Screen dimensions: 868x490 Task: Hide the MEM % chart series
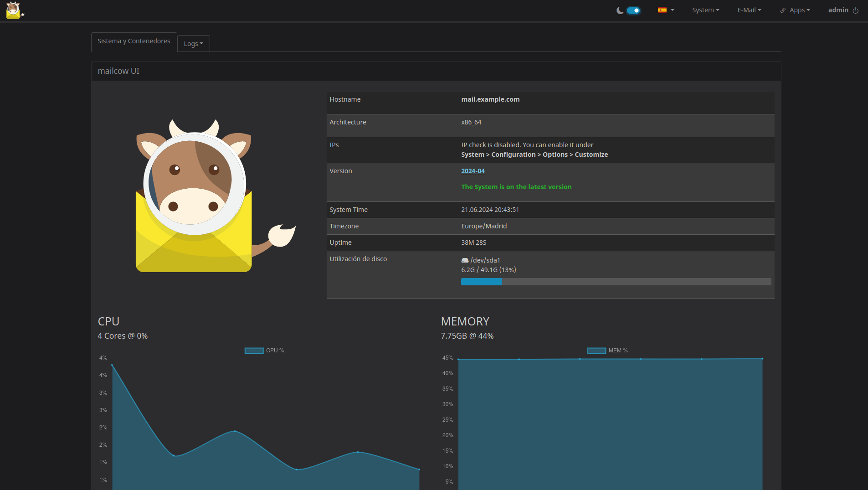596,351
